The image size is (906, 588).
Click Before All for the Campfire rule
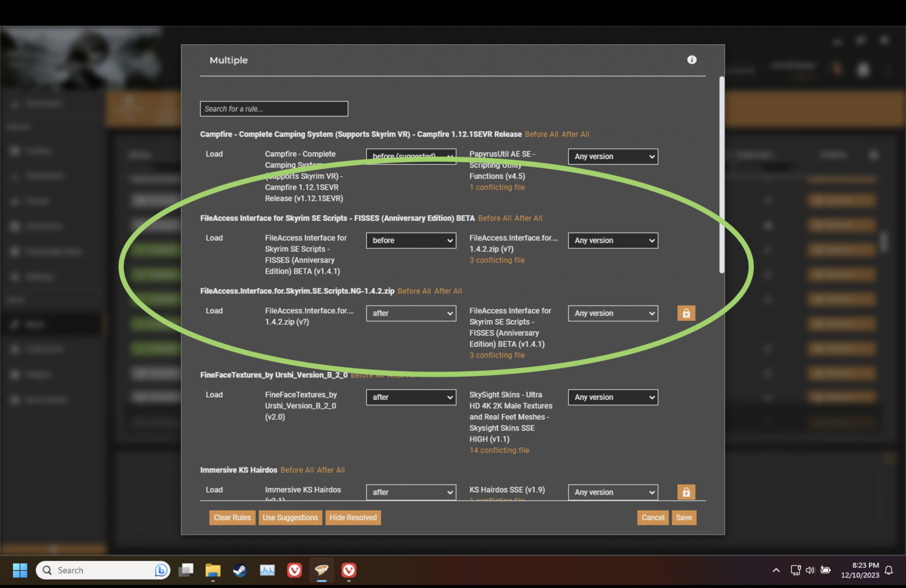[x=541, y=134]
